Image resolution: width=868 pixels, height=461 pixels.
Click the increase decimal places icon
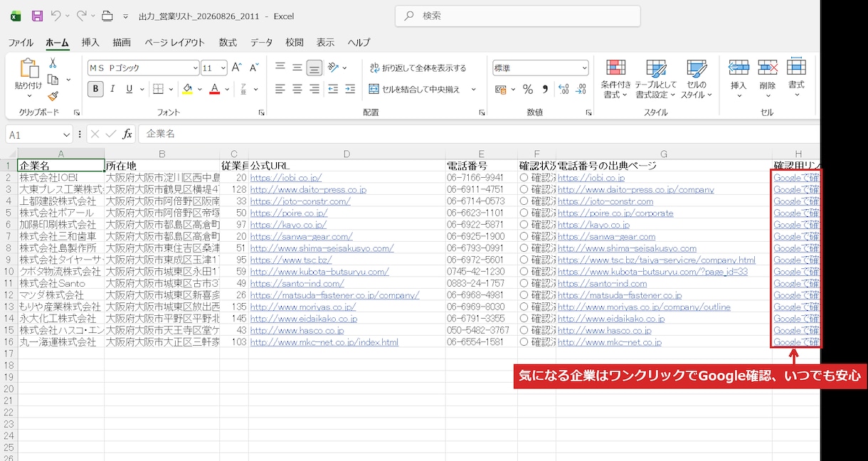click(x=563, y=89)
